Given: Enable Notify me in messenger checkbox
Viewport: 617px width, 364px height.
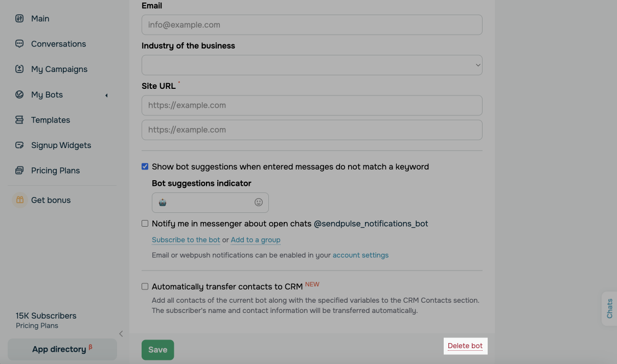Looking at the screenshot, I should (145, 224).
